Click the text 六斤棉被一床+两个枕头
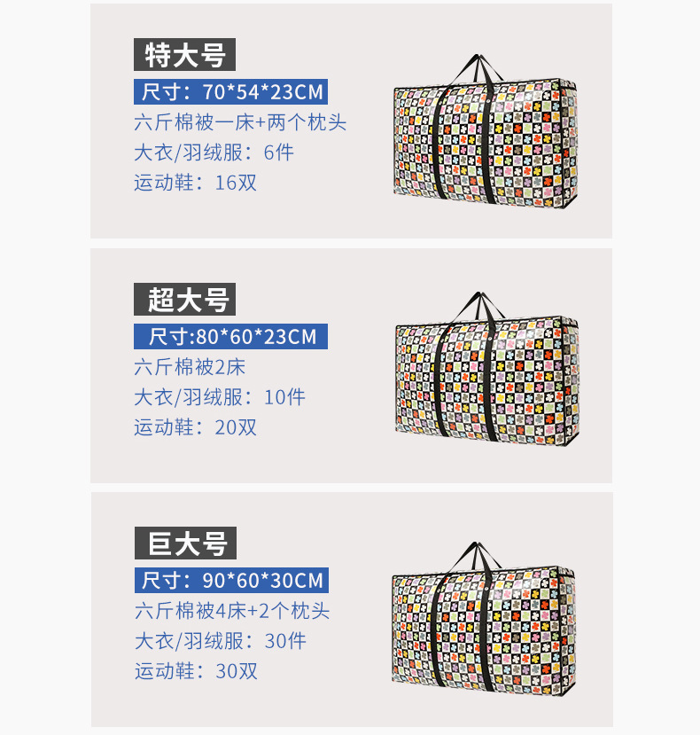Screen dimensions: 700x735 coord(240,123)
